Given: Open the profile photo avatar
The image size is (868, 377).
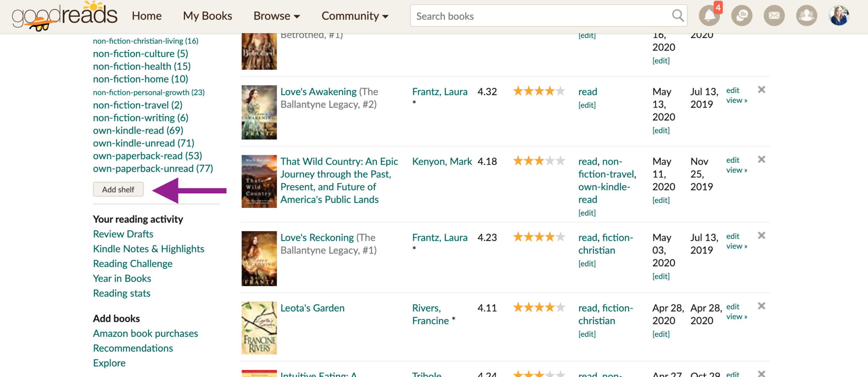Looking at the screenshot, I should point(839,16).
